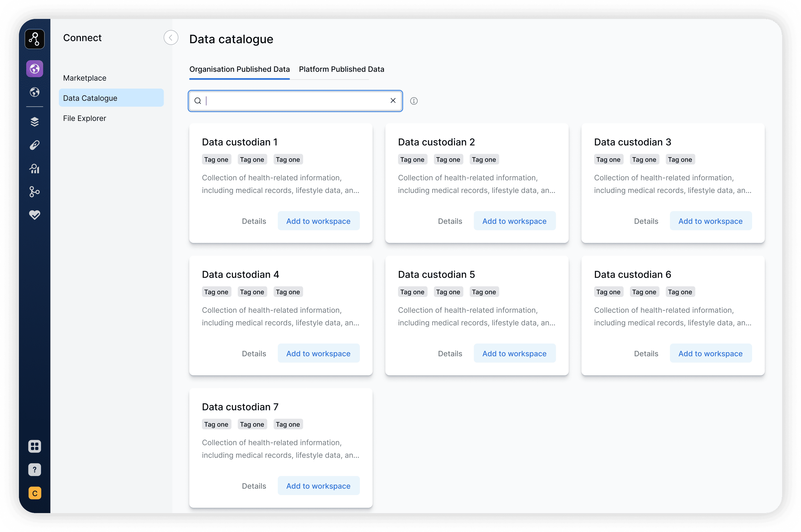Click the Data custodian 7 card title
Image resolution: width=801 pixels, height=532 pixels.
pyautogui.click(x=240, y=406)
